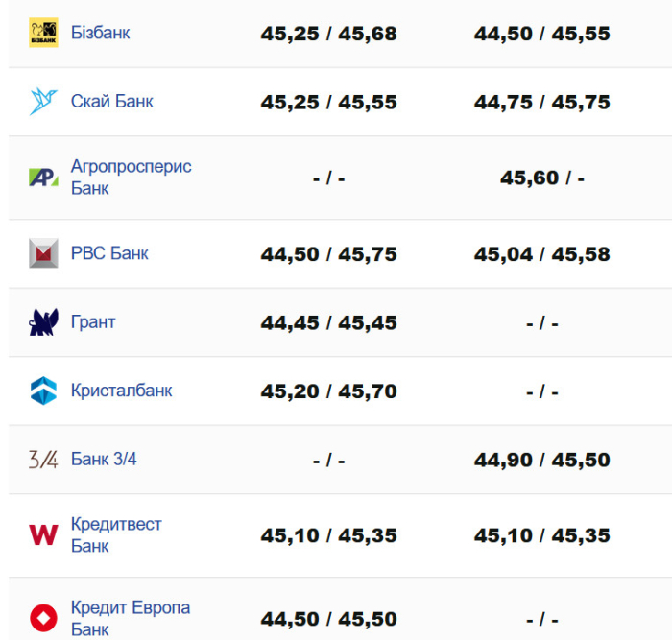This screenshot has width=672, height=640.
Task: Click the Агропросперис Банк AP logo
Action: tap(43, 178)
